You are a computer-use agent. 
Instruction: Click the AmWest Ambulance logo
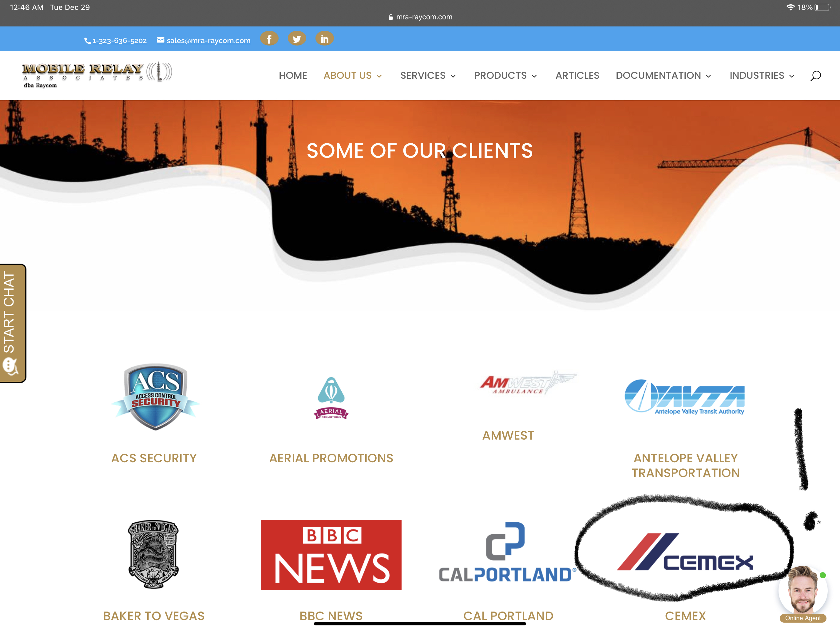click(528, 383)
